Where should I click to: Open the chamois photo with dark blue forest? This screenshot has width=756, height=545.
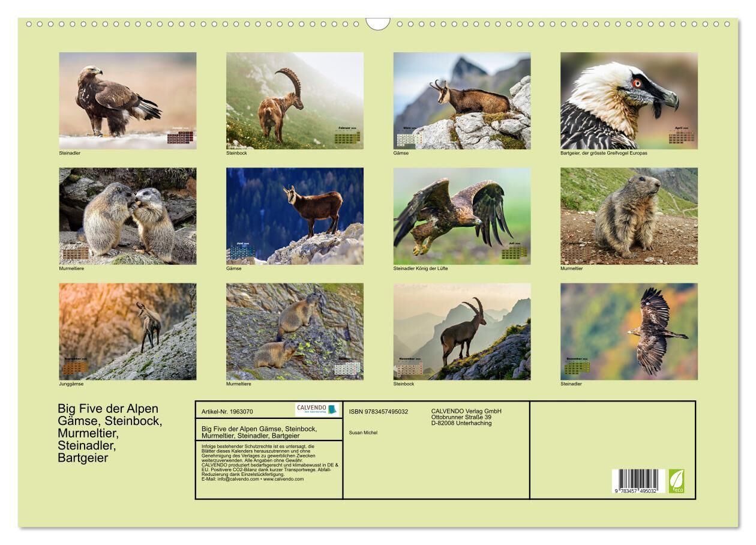[295, 216]
